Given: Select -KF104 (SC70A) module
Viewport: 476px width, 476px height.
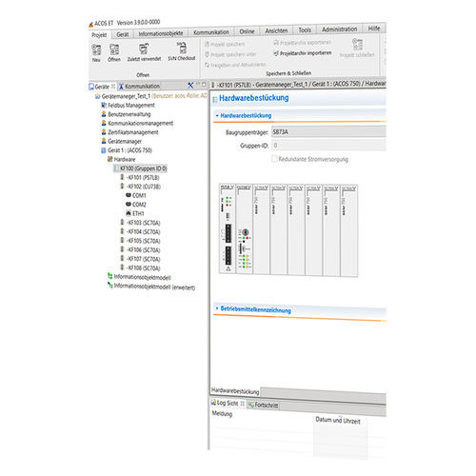Looking at the screenshot, I should point(140,232).
